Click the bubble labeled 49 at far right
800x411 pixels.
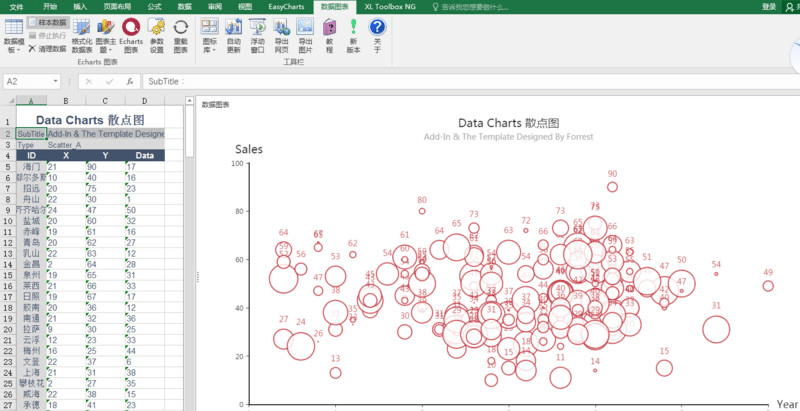point(768,286)
